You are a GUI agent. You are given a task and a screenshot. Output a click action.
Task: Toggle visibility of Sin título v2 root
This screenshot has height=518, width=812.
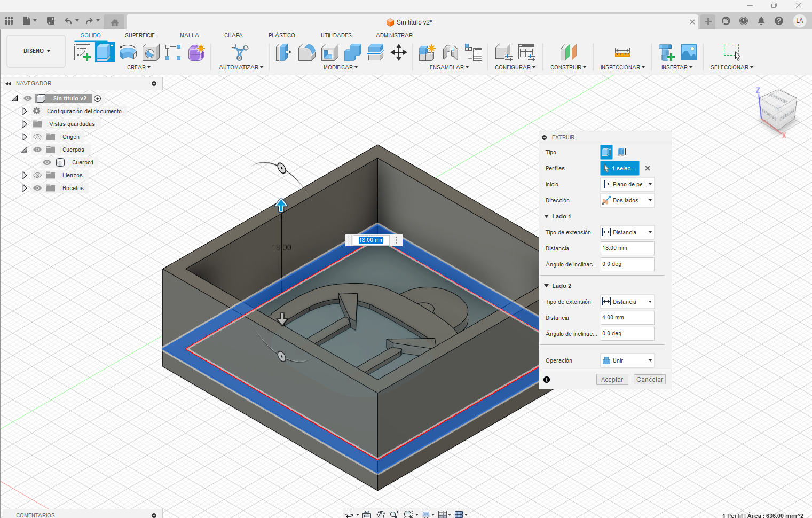[28, 98]
